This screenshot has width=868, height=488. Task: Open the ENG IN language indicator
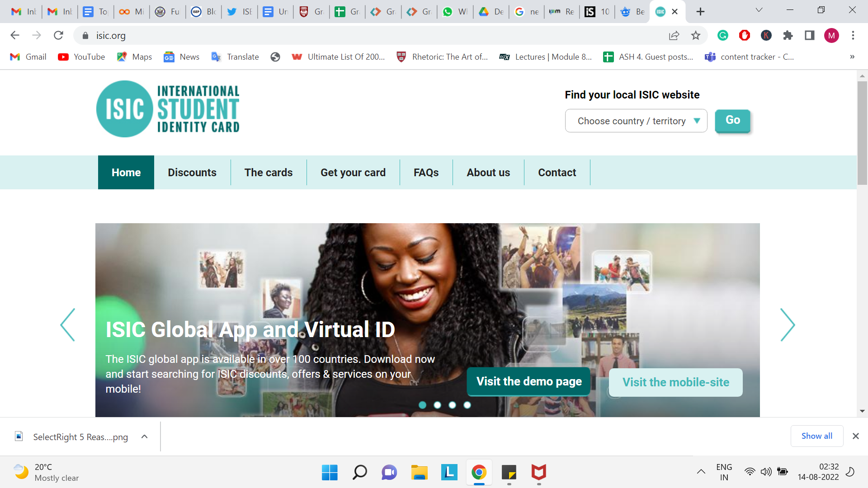[724, 472]
